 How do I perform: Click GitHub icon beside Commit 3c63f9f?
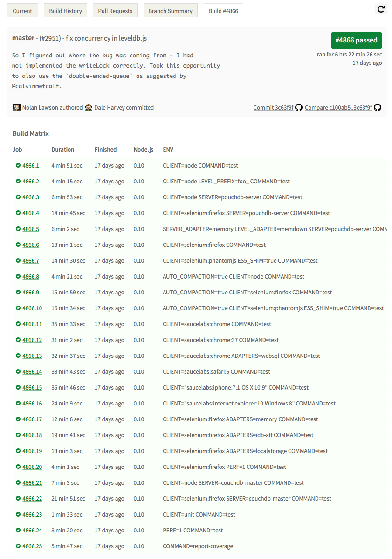tap(299, 108)
